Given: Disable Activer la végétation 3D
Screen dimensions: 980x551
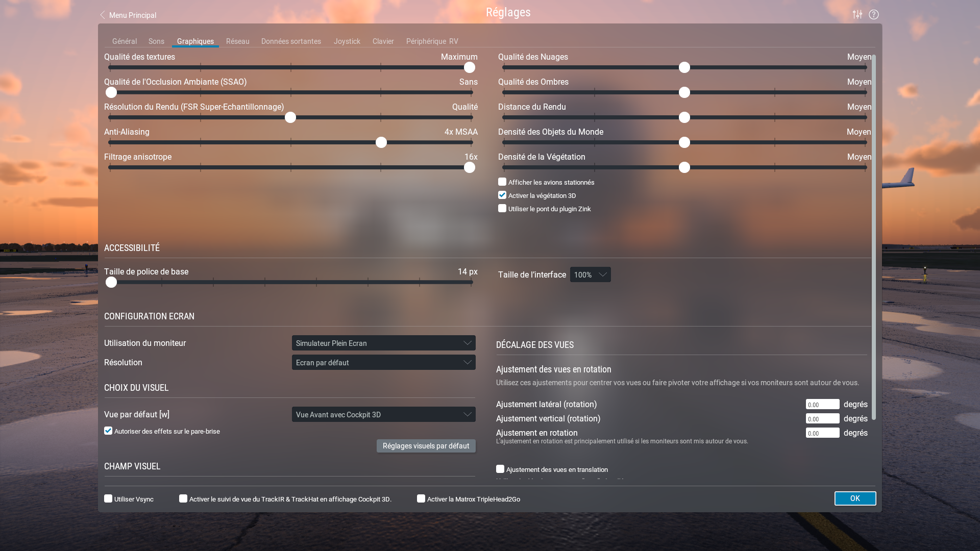Looking at the screenshot, I should pyautogui.click(x=502, y=195).
